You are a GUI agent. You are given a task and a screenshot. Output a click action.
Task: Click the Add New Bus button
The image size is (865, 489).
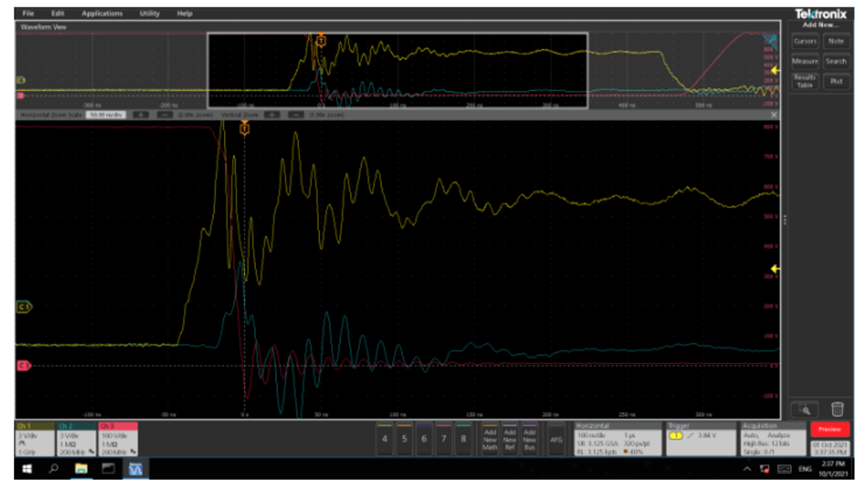(530, 438)
